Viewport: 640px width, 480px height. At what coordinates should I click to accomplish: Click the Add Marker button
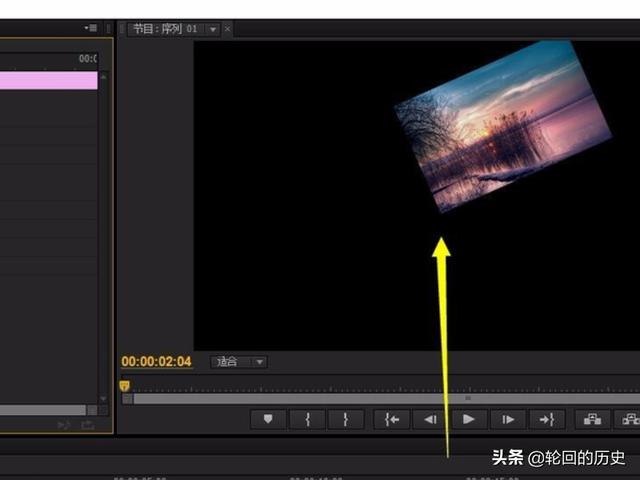click(267, 420)
